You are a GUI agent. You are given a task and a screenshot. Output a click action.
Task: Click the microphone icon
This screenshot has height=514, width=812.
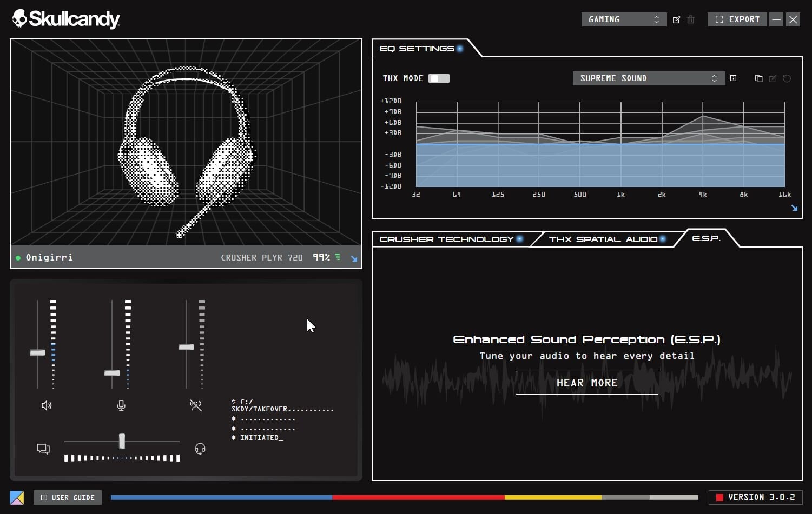(x=121, y=405)
